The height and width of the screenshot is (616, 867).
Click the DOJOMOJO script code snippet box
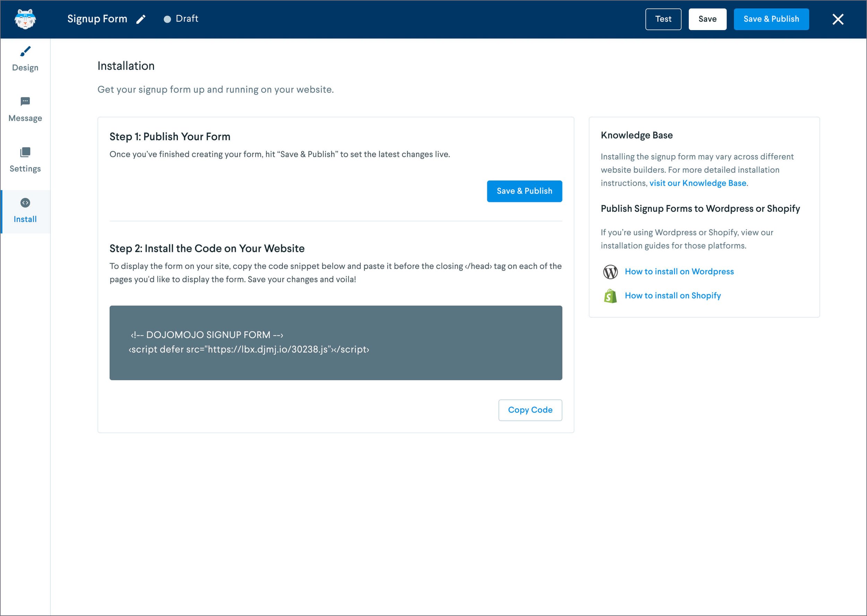coord(336,343)
